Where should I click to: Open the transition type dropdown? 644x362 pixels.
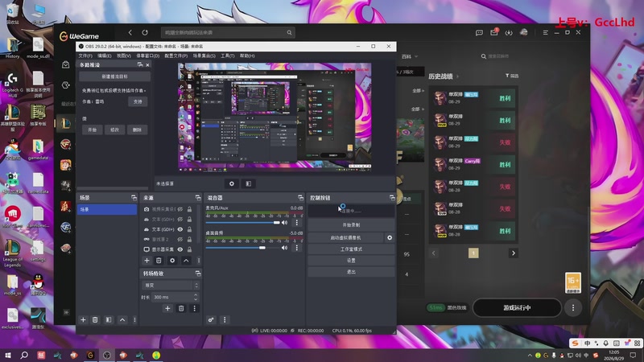point(171,285)
